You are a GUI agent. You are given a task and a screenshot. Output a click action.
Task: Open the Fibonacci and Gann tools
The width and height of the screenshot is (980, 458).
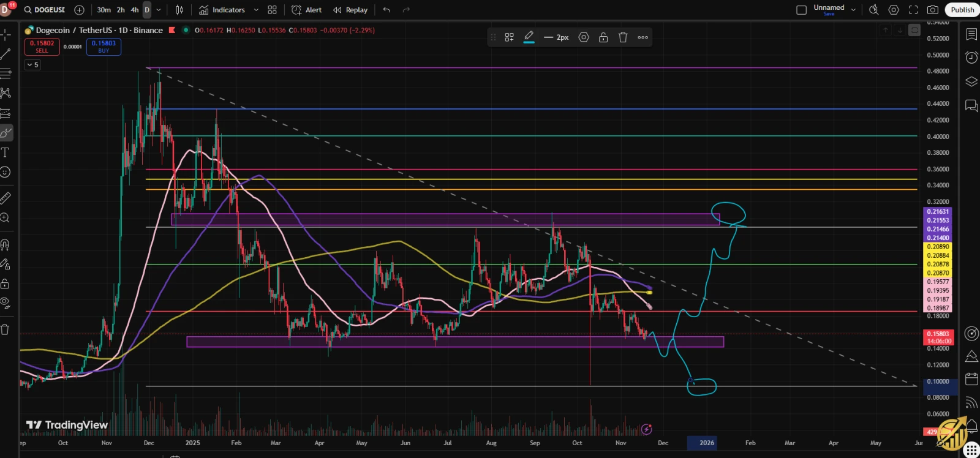pos(6,73)
